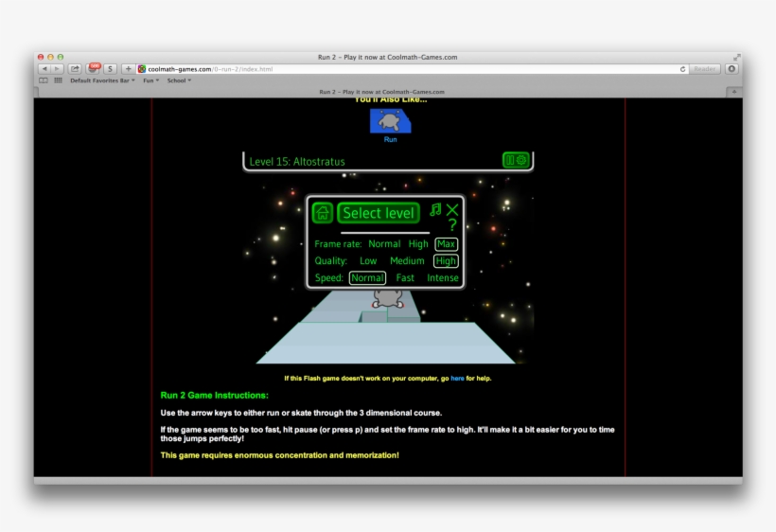
Task: Set speed to Normal
Action: coord(367,277)
